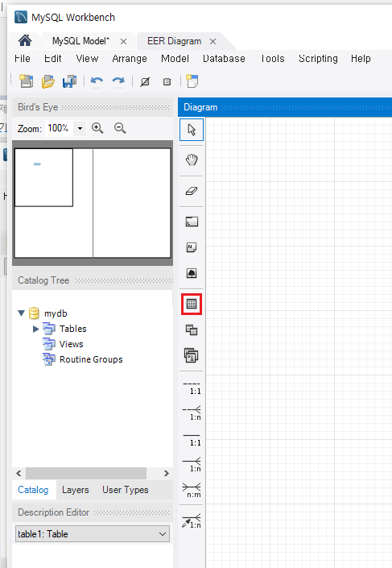The image size is (392, 568).
Task: Select the hand pan tool
Action: (192, 160)
